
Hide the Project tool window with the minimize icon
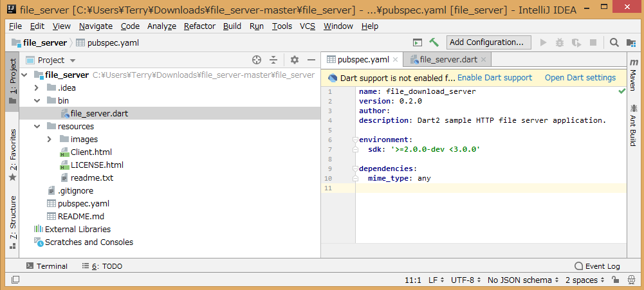coord(311,60)
